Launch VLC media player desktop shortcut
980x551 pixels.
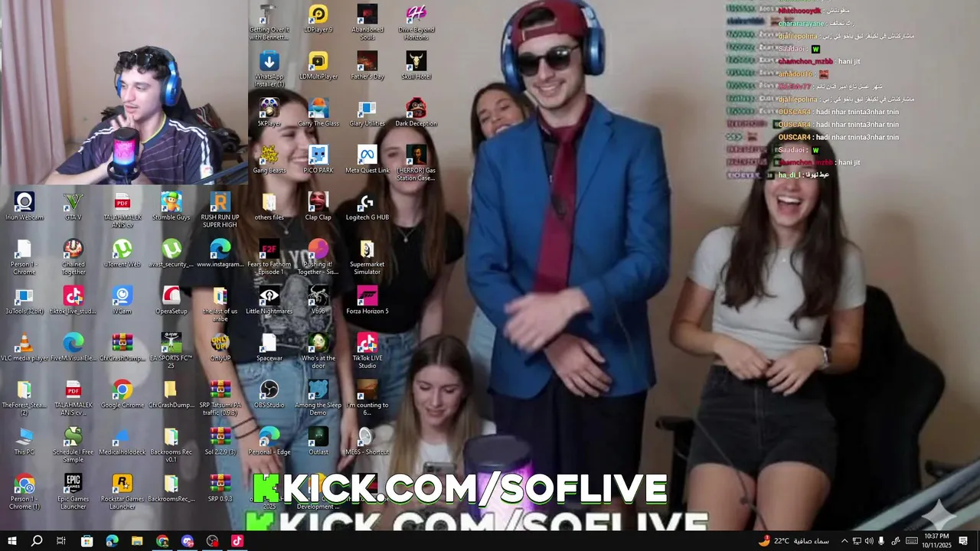(24, 347)
